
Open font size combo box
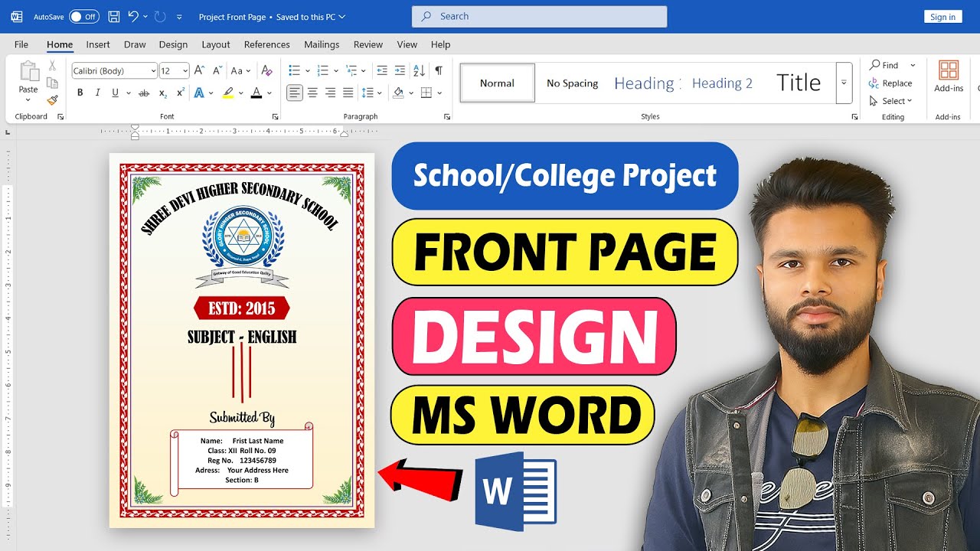pos(174,70)
